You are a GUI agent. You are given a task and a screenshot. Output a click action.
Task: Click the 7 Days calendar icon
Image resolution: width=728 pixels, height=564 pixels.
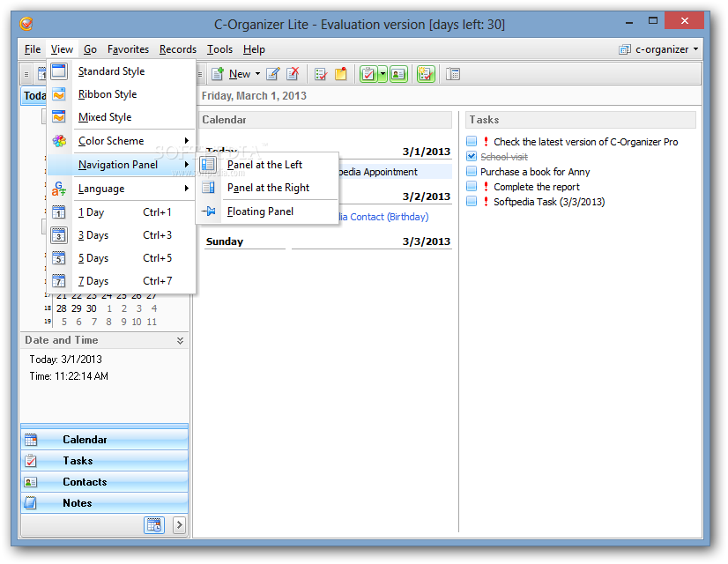[x=58, y=281]
